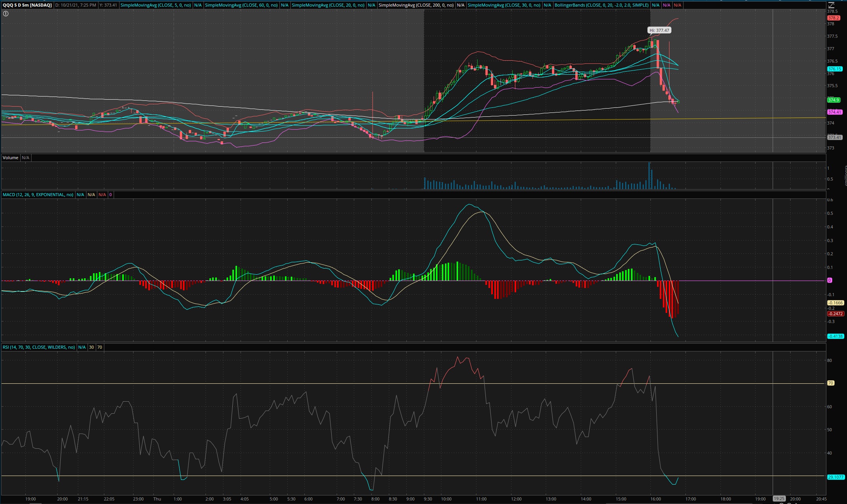The height and width of the screenshot is (504, 847).
Task: Click the red 378.2 upper band price bubble
Action: 834,18
